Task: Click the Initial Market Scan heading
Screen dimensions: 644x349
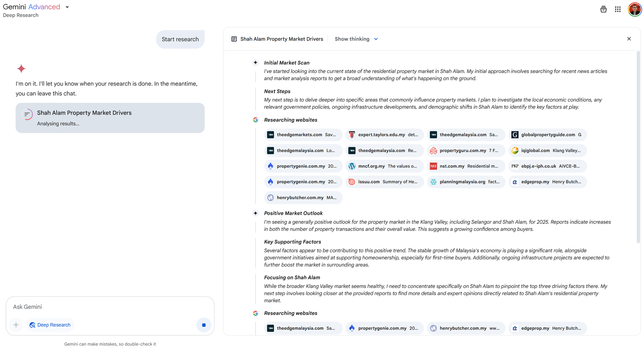Action: (287, 63)
